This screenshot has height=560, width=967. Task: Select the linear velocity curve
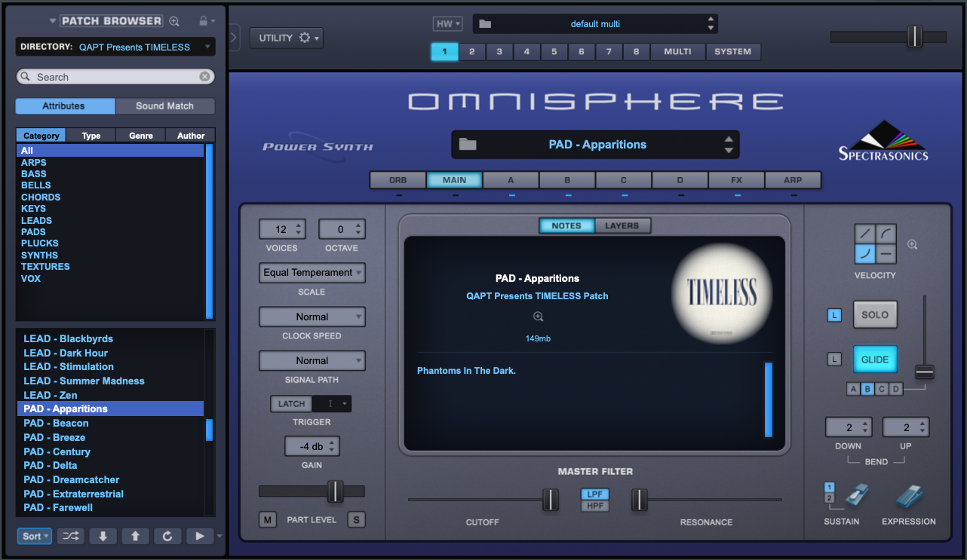coord(865,234)
